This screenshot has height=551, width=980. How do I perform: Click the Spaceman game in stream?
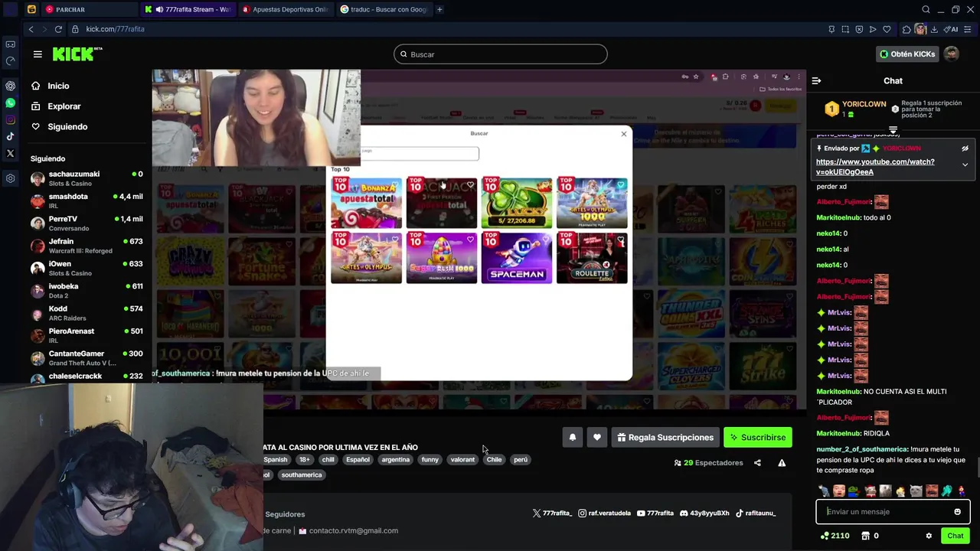click(517, 258)
